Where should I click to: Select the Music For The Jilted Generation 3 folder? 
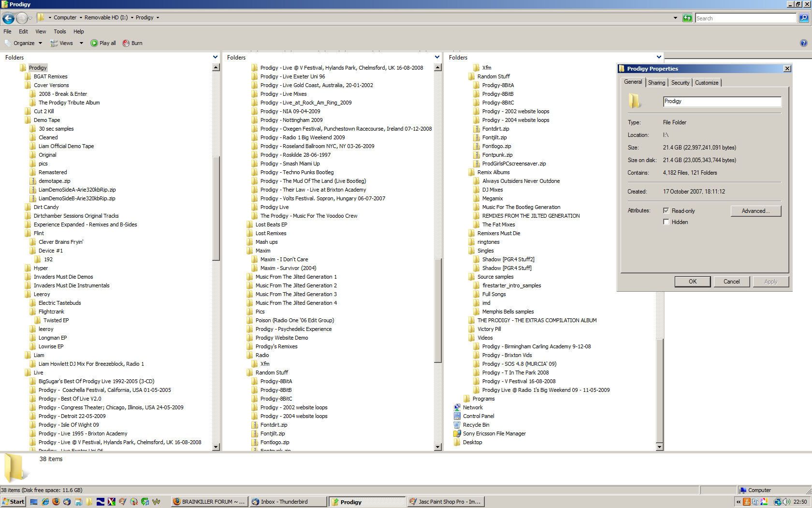click(x=296, y=294)
